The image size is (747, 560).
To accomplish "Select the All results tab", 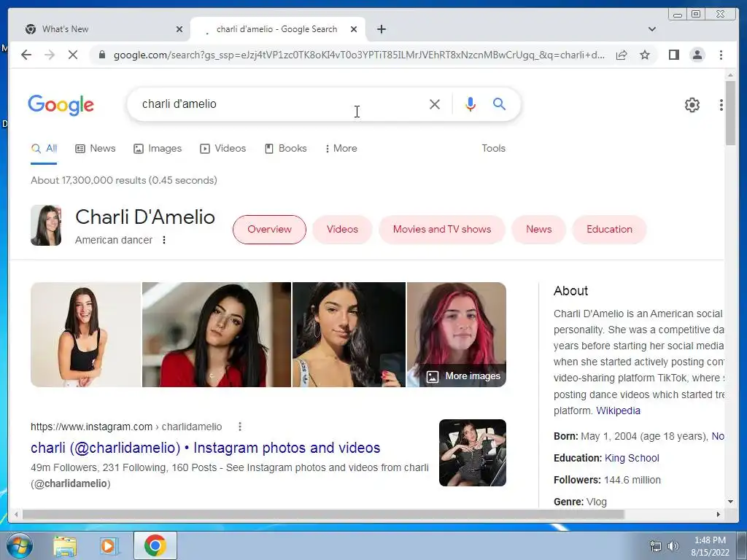I will (x=44, y=149).
